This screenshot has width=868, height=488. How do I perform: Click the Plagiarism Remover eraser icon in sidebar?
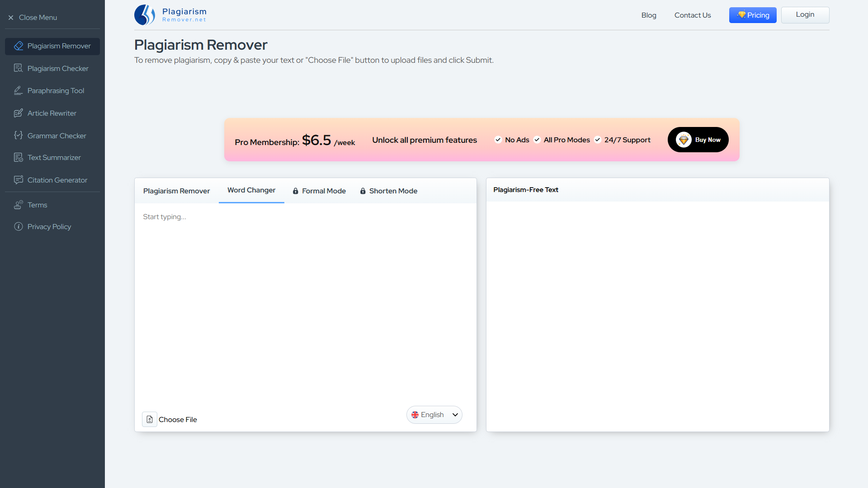pyautogui.click(x=19, y=46)
